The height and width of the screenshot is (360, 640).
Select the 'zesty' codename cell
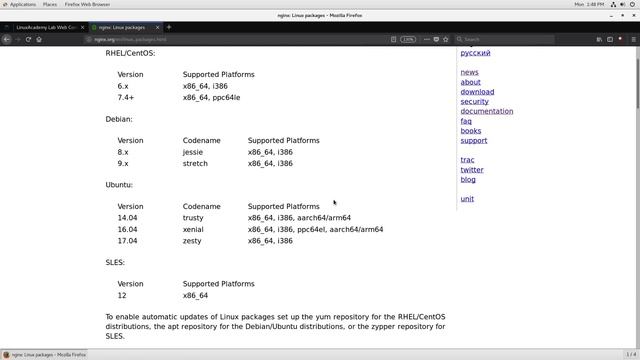(192, 241)
